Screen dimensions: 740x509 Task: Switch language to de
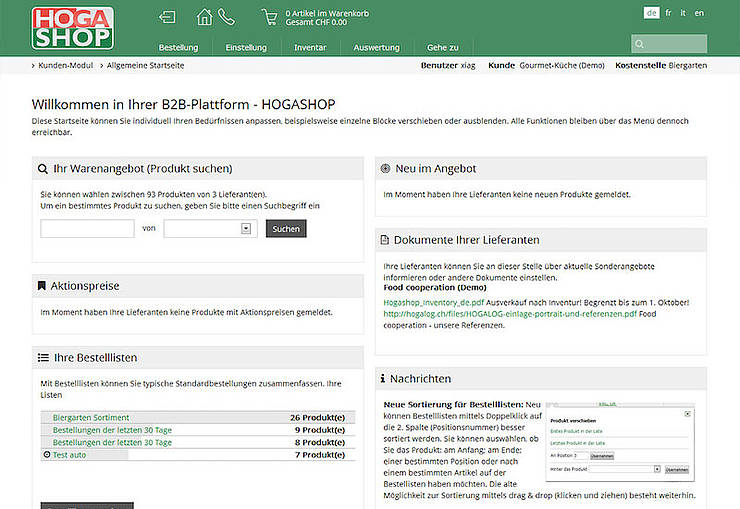652,13
